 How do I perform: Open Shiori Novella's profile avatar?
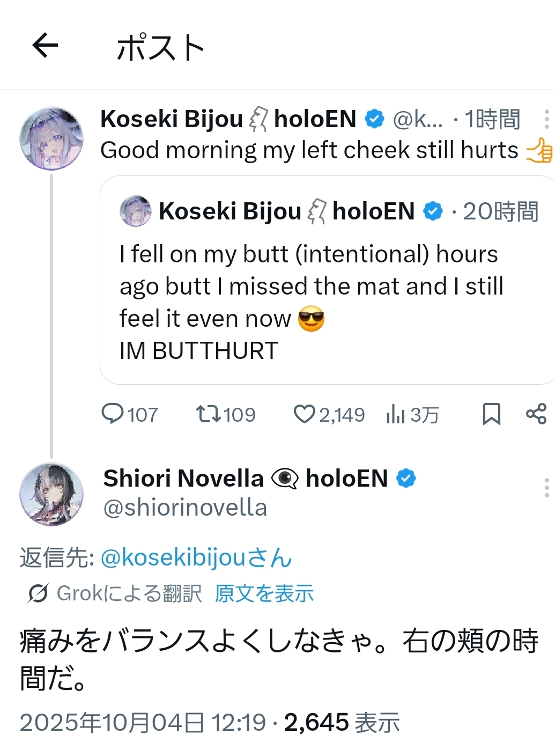51,494
